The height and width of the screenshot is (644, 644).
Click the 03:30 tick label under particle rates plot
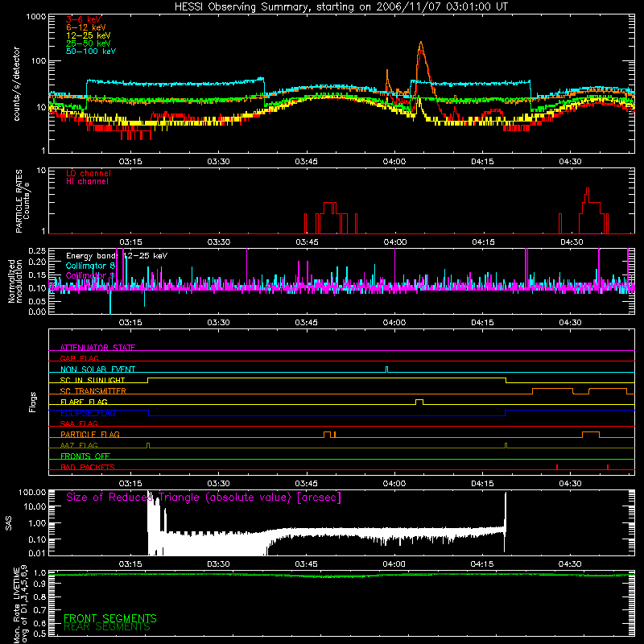[218, 242]
